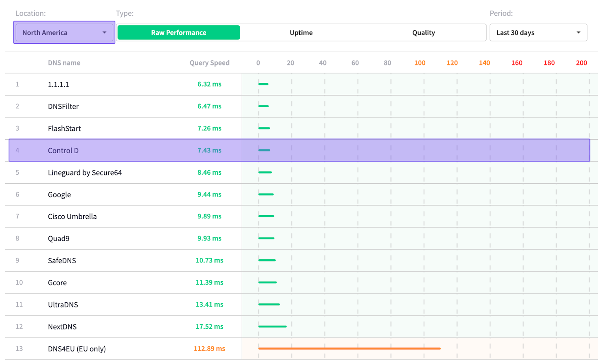Click the Quad9 DNS entry
This screenshot has height=364, width=603.
[58, 239]
